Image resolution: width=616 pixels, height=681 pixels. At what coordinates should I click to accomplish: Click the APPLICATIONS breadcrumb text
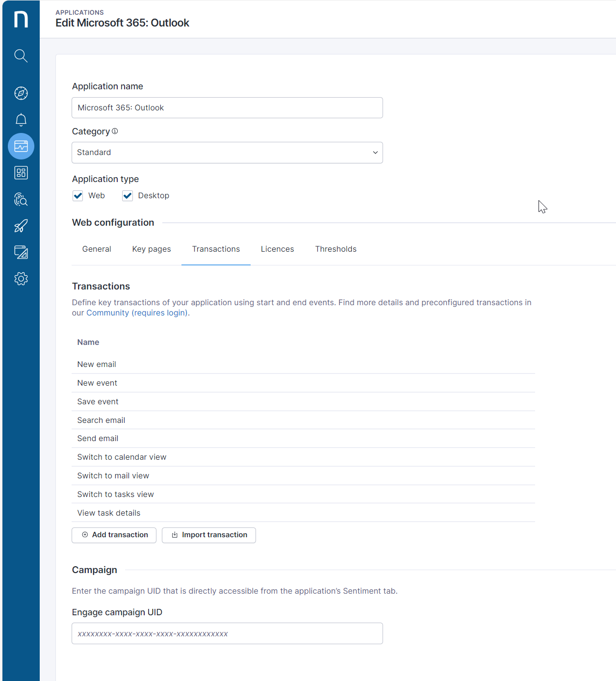(x=79, y=12)
